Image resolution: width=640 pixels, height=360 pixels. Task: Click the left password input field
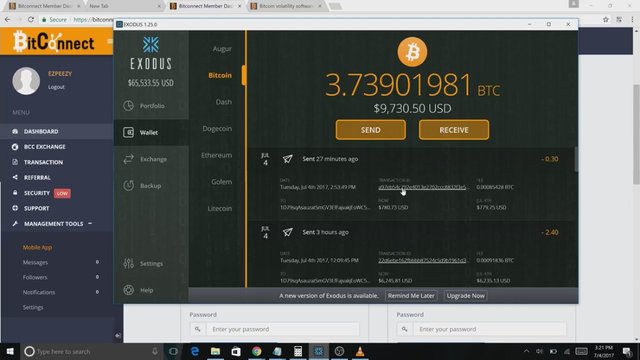pos(275,329)
